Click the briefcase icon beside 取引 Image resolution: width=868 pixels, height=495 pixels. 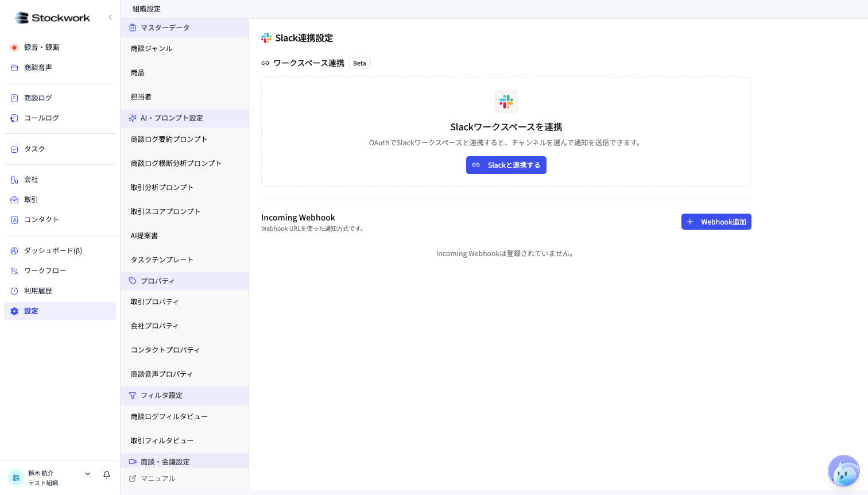tap(14, 200)
